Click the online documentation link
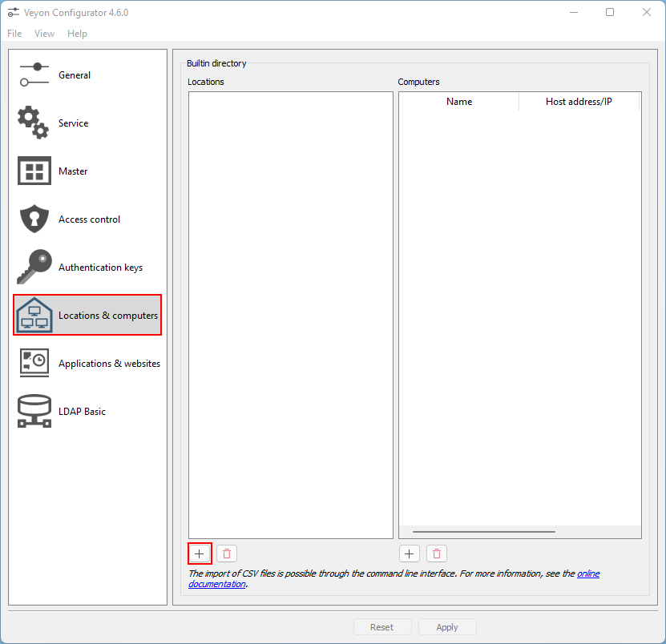The image size is (666, 644). click(x=587, y=574)
